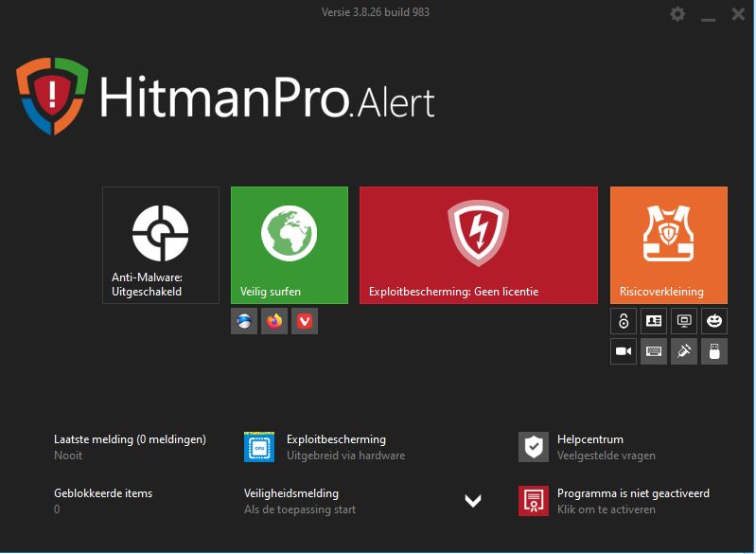The height and width of the screenshot is (554, 756).
Task: Expand the Veiligheidsmelding dropdown chevron
Action: coord(473,501)
